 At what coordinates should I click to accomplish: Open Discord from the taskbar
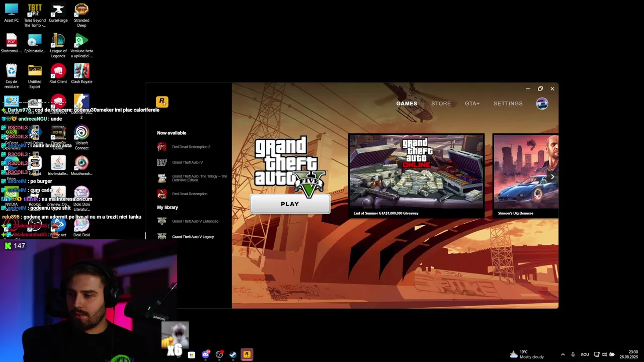tap(205, 355)
